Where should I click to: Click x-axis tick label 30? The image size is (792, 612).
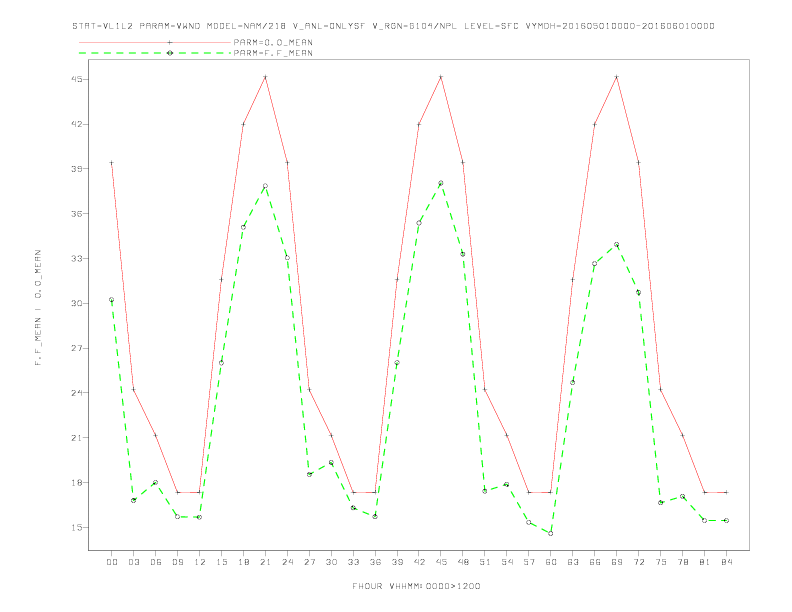331,562
